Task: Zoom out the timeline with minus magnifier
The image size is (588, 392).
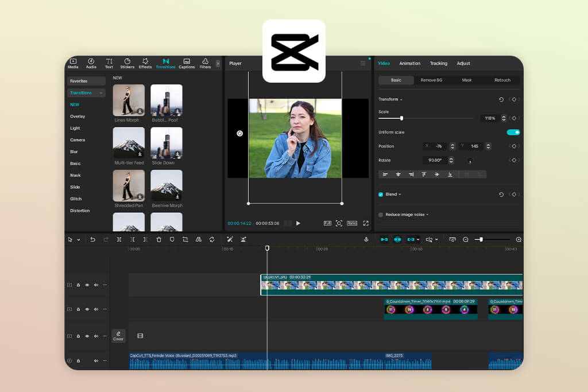Action: coord(466,239)
